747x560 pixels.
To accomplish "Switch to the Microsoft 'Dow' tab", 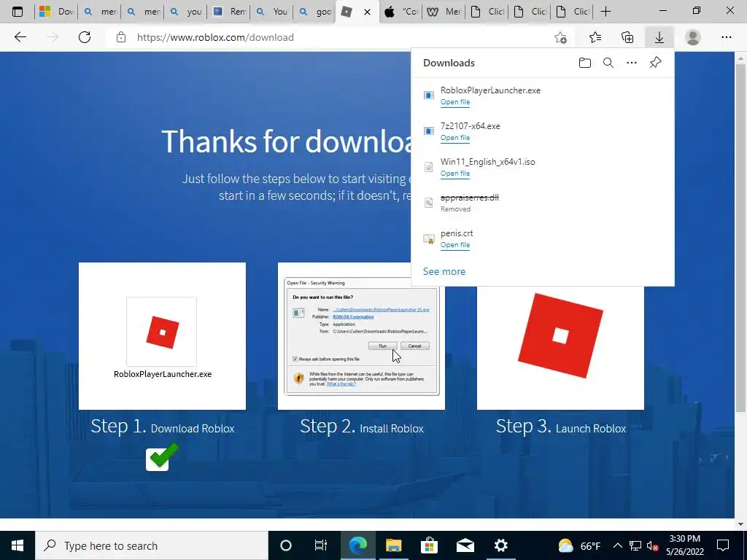I will pos(56,12).
